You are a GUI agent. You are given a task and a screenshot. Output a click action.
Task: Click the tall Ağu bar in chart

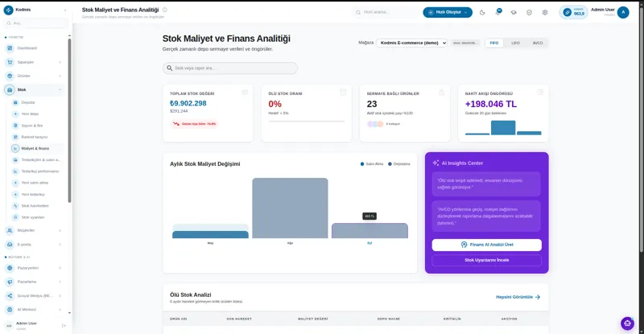point(290,208)
